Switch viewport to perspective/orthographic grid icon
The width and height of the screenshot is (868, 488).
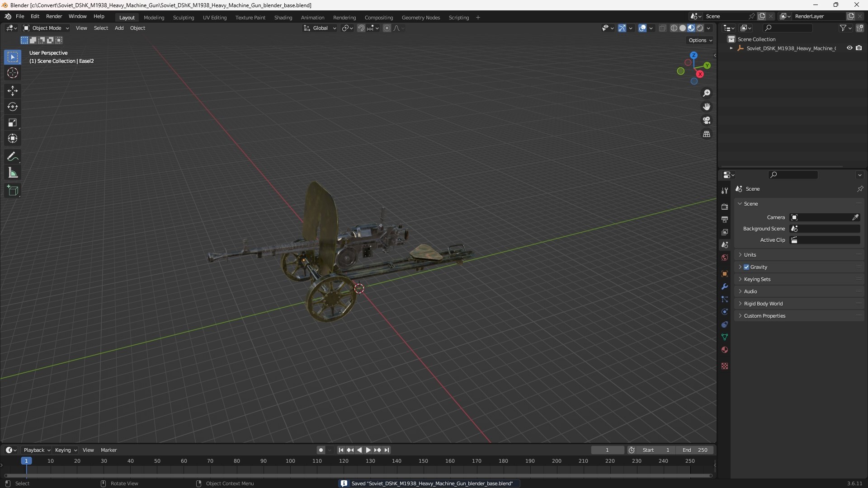click(707, 134)
